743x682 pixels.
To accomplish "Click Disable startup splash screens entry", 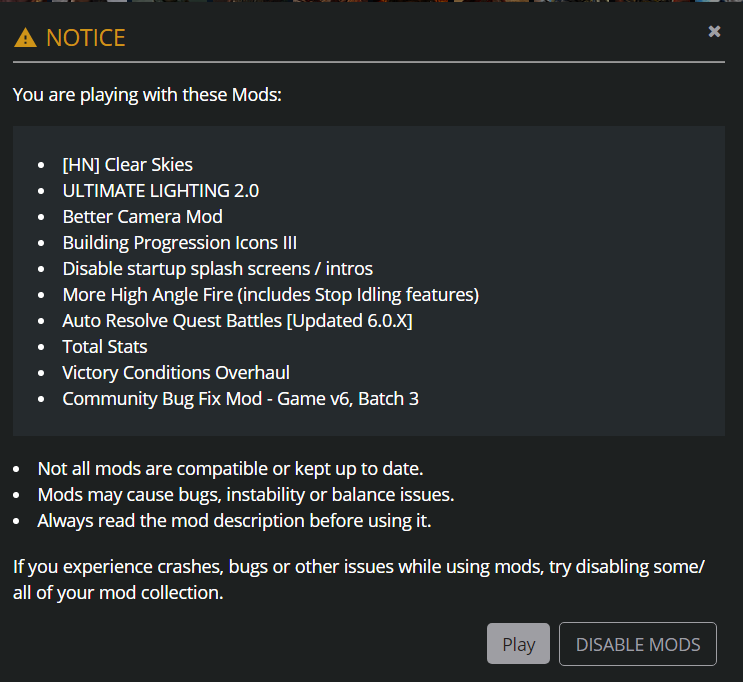I will tap(217, 269).
